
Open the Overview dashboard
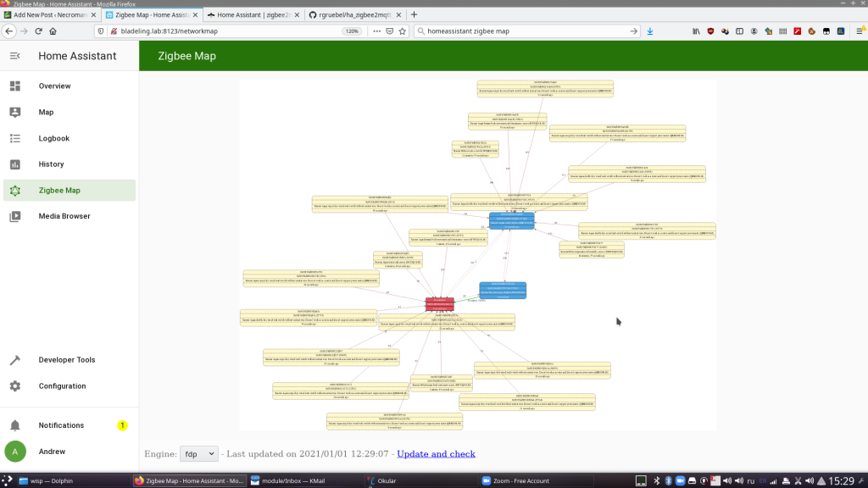click(70, 86)
